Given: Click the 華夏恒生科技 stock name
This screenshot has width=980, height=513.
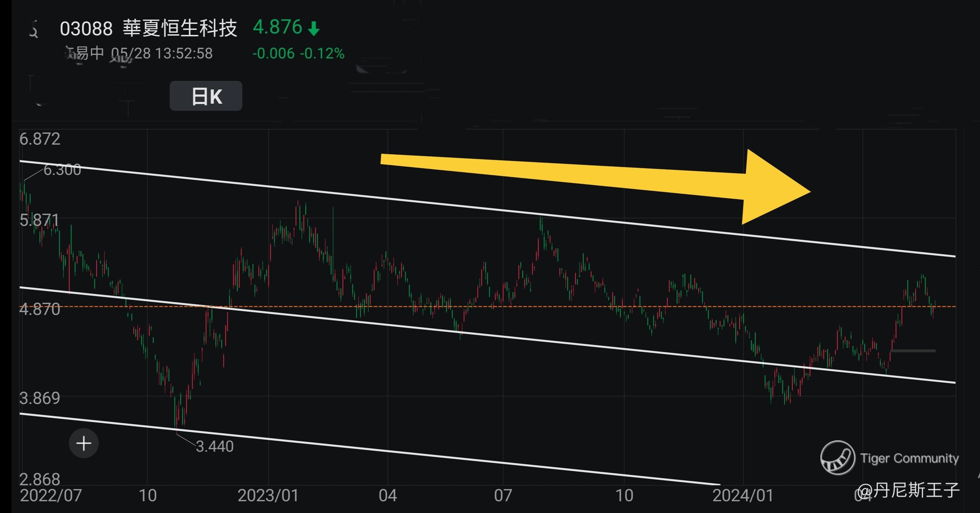Looking at the screenshot, I should pos(180,28).
